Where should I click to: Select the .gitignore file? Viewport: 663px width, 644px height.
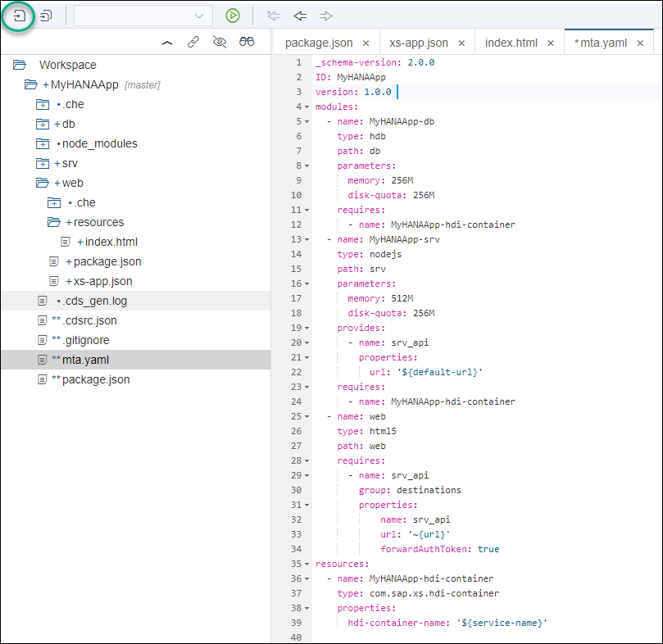86,340
